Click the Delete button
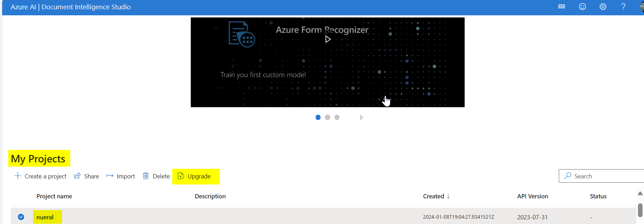This screenshot has width=644, height=224. tap(156, 176)
